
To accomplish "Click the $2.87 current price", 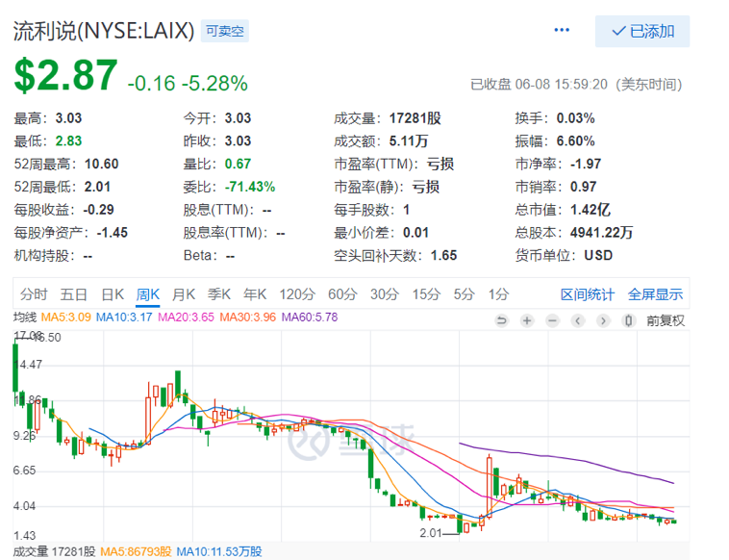I will click(x=65, y=75).
